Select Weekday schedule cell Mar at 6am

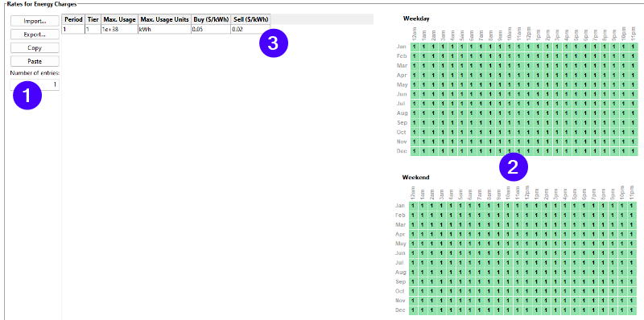472,66
